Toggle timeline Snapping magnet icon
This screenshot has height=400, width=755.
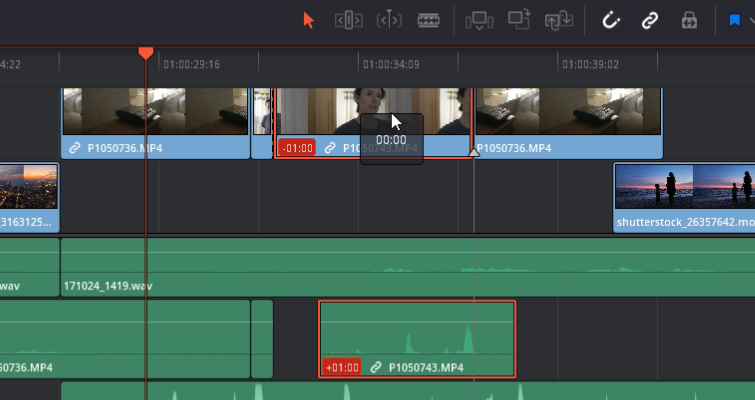pyautogui.click(x=611, y=21)
